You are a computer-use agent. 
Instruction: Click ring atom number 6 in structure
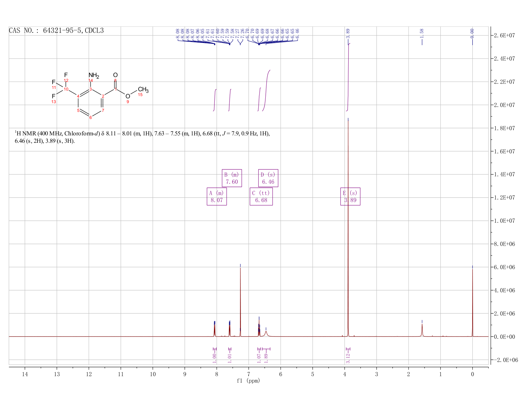point(91,118)
